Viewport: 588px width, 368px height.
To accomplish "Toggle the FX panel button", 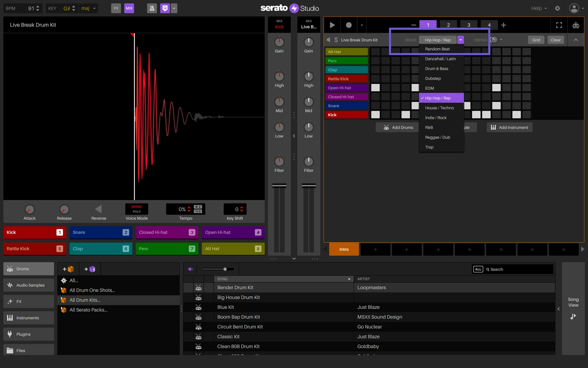I will pyautogui.click(x=116, y=8).
